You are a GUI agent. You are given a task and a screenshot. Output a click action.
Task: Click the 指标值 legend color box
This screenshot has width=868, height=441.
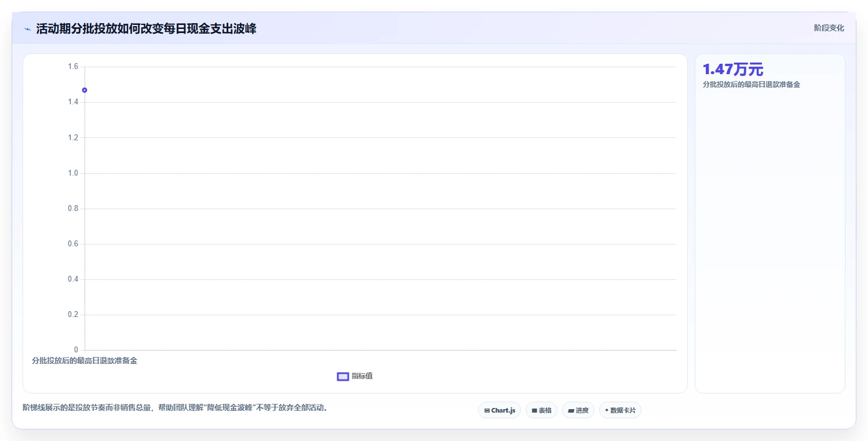pyautogui.click(x=343, y=377)
